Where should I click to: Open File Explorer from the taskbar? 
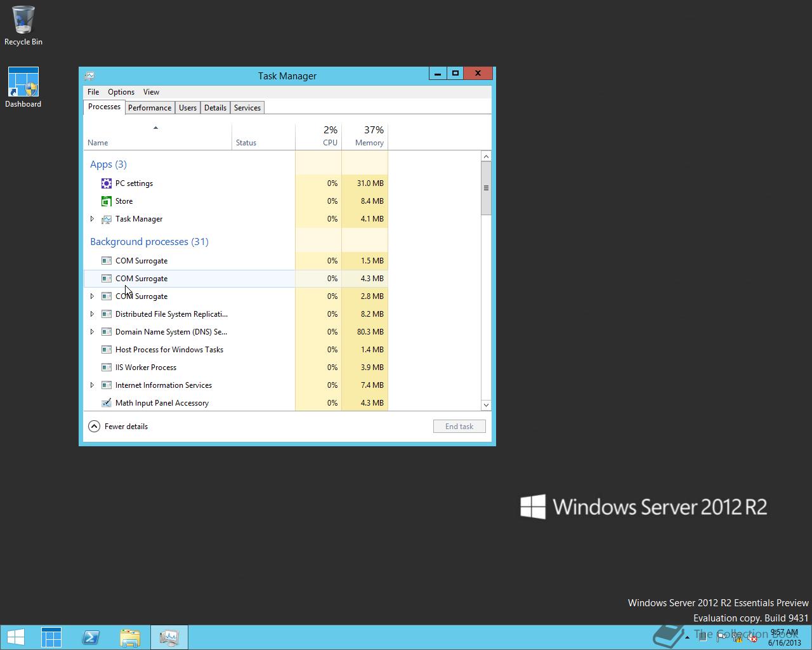coord(130,637)
